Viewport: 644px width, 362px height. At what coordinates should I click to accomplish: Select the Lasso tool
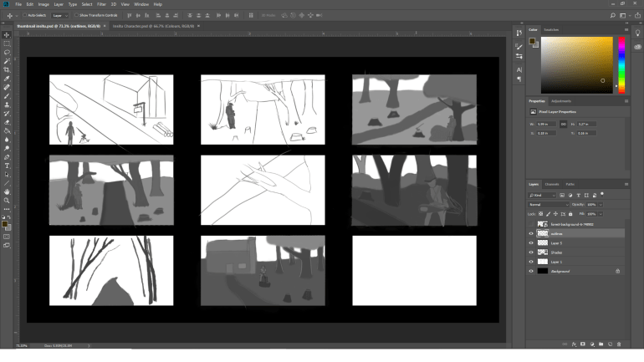point(7,52)
